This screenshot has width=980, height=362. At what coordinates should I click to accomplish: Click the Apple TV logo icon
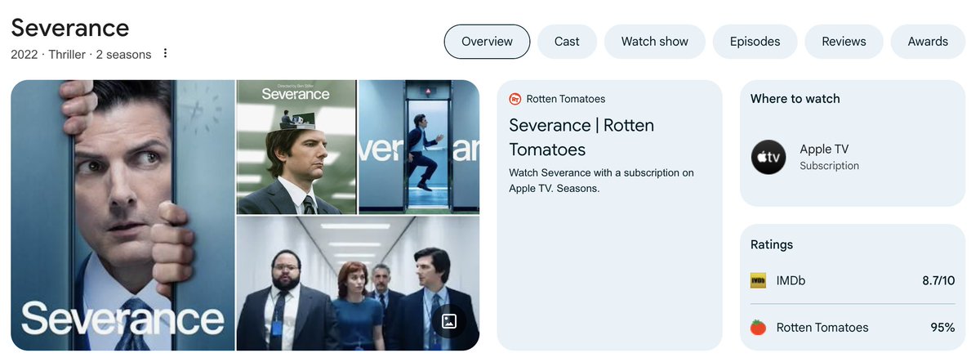(x=768, y=157)
